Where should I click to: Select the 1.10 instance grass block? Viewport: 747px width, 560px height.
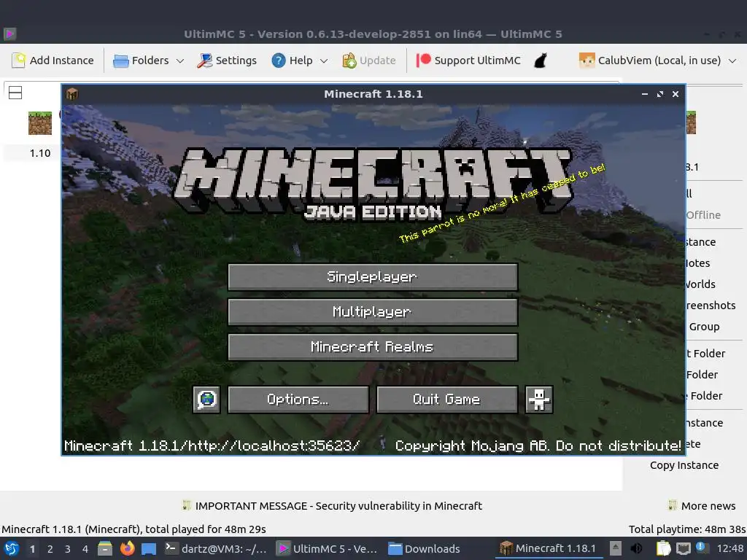click(40, 122)
